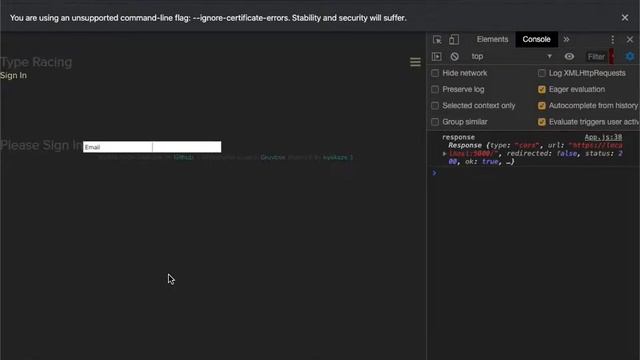Uncheck Evaluate triggers user activation
640x360 pixels.
[x=542, y=122]
